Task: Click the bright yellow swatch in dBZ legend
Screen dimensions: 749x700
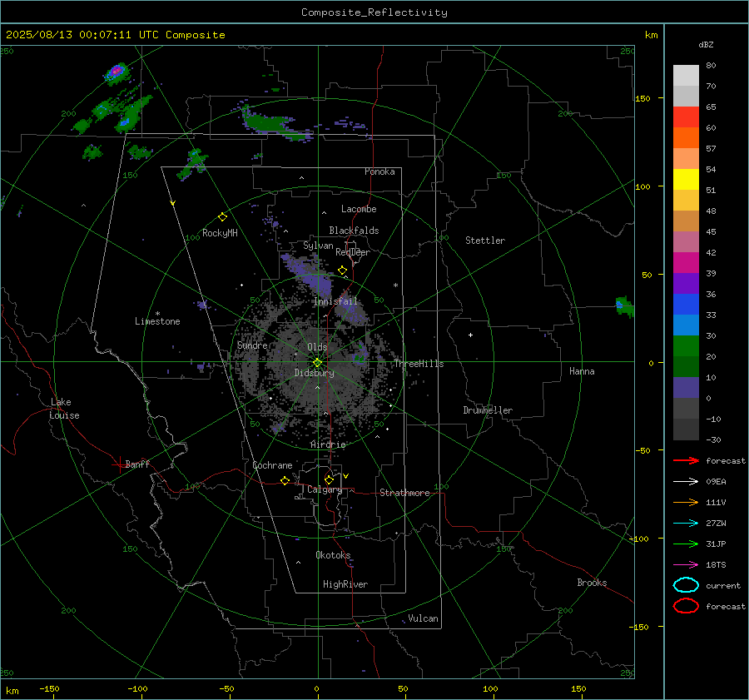Action: click(x=686, y=179)
